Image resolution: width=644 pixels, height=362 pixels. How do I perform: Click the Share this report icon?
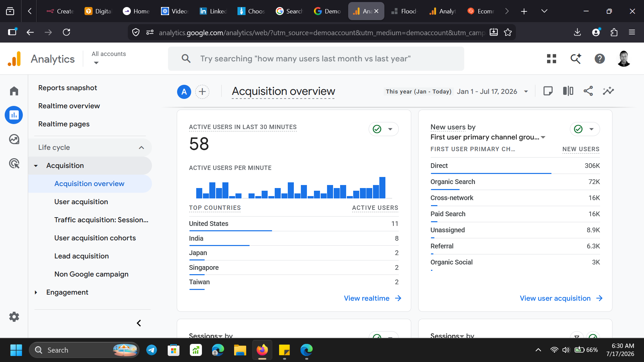pyautogui.click(x=588, y=91)
